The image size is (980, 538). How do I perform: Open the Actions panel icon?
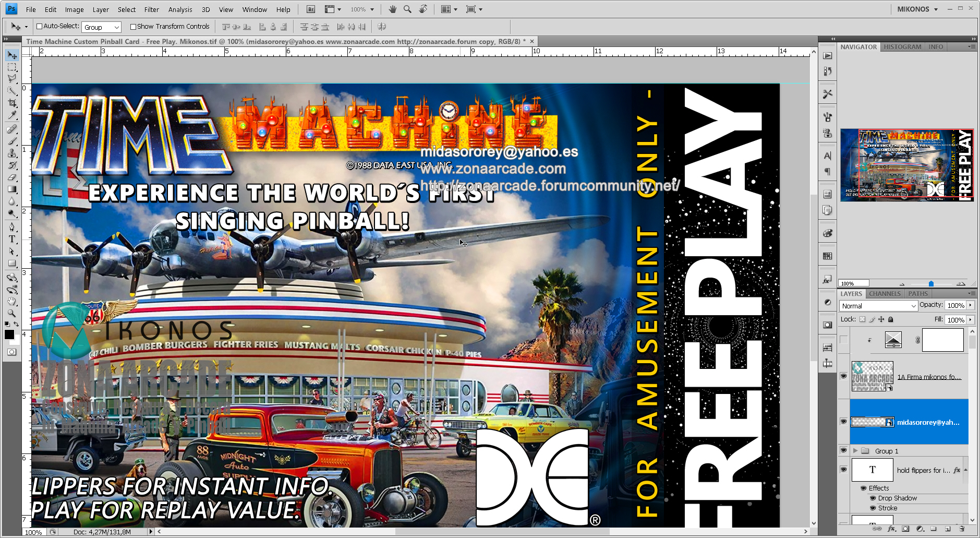click(x=828, y=56)
